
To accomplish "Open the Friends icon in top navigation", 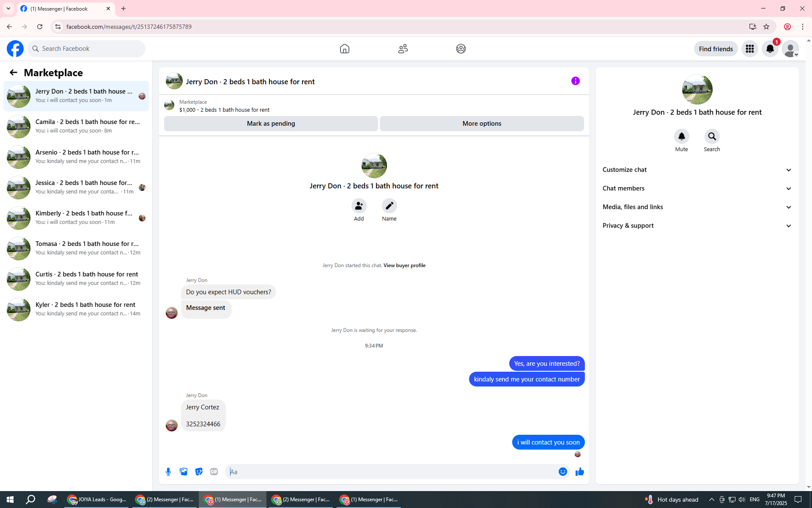I will (403, 49).
